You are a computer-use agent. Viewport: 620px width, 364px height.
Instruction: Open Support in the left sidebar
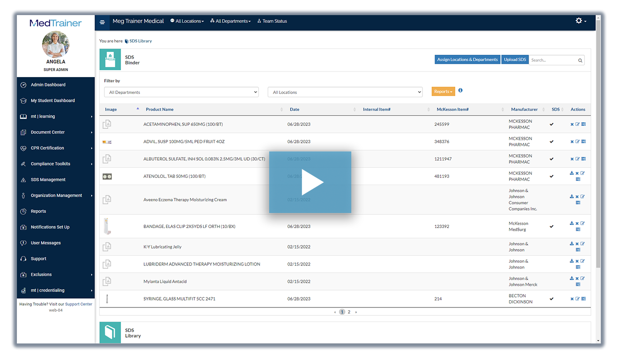[x=38, y=259]
